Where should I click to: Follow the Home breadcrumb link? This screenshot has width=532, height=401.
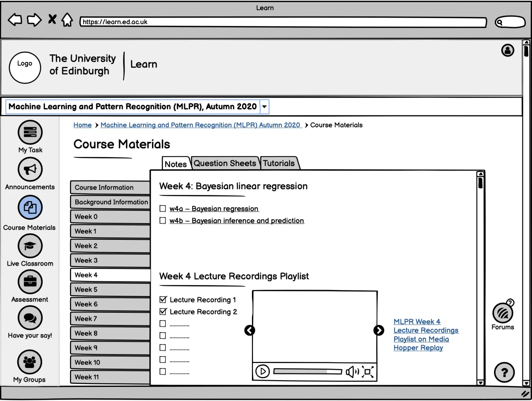pos(82,125)
